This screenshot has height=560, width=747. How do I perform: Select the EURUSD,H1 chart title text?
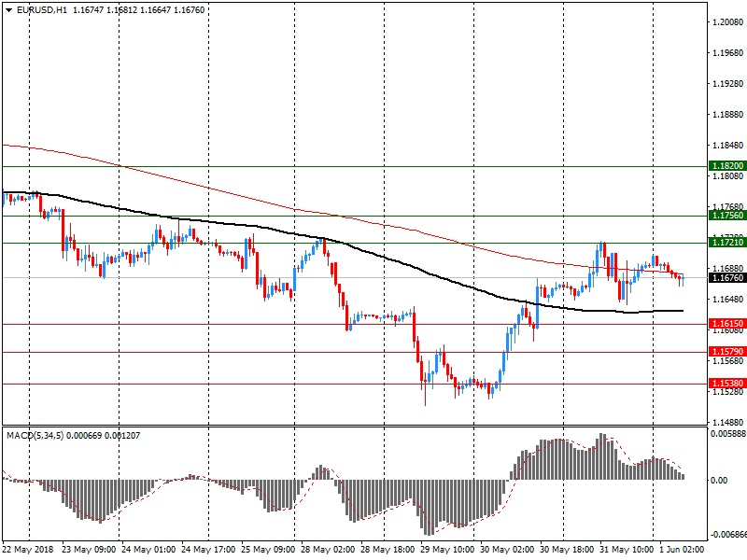(x=42, y=10)
